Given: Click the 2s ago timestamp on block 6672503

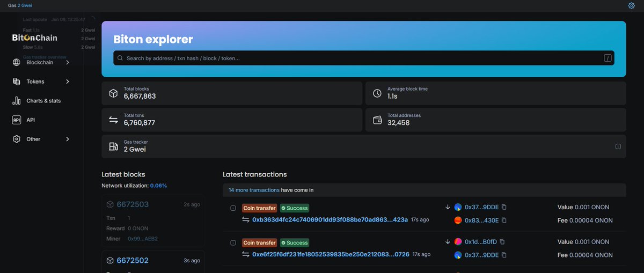Looking at the screenshot, I should coord(192,205).
